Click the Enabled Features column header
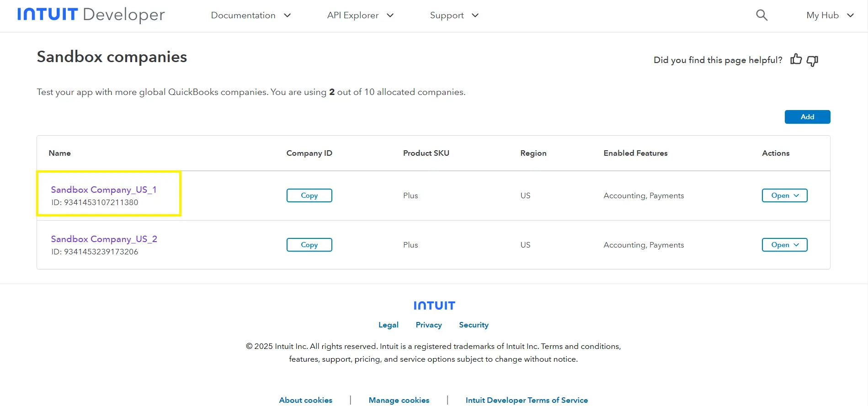This screenshot has width=868, height=406. (635, 153)
